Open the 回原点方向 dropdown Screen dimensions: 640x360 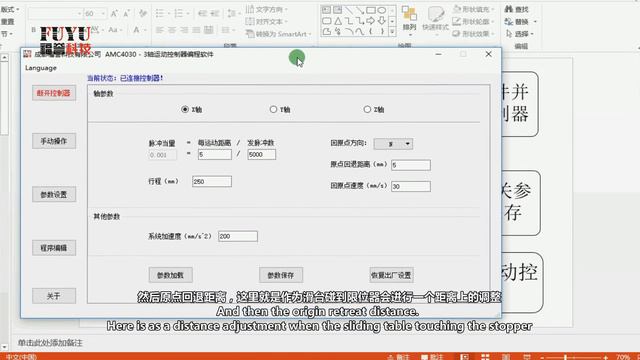tap(393, 144)
